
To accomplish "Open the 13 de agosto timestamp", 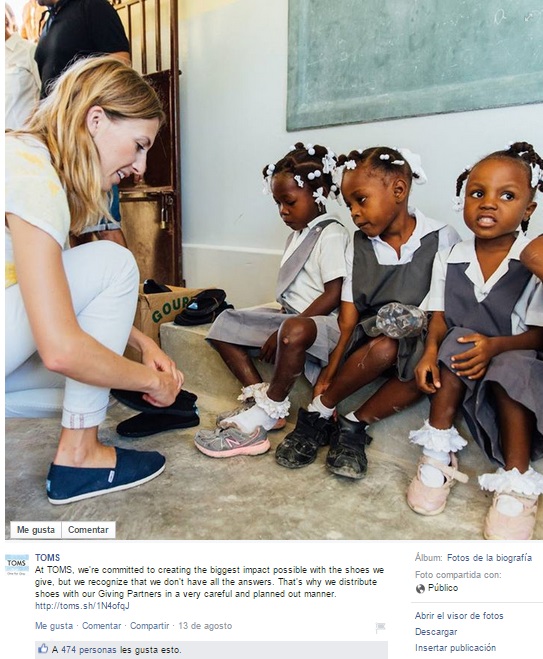I will point(205,626).
